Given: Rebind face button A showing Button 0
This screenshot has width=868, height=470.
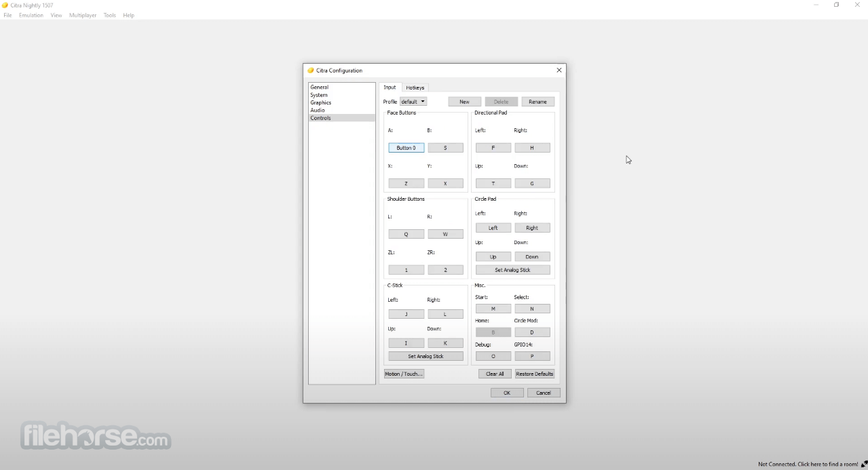Looking at the screenshot, I should (x=406, y=148).
